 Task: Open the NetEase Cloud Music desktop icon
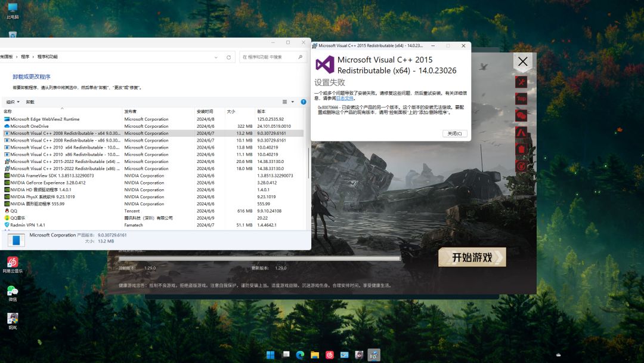point(13,264)
